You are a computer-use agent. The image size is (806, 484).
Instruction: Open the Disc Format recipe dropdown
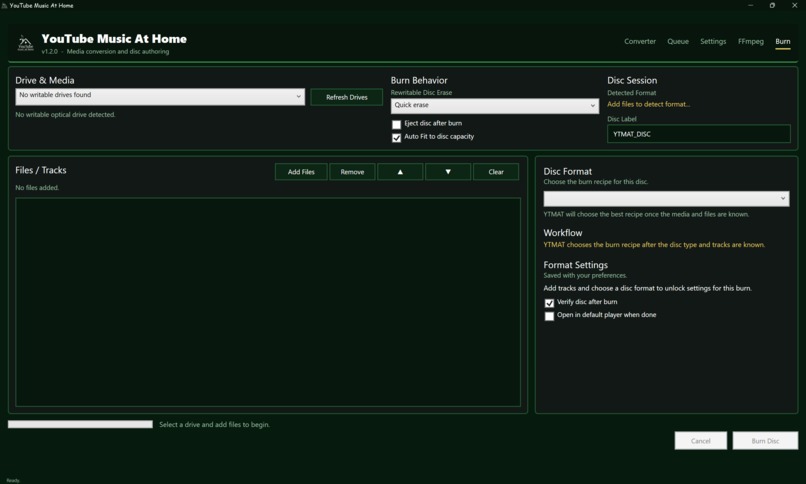tap(666, 198)
